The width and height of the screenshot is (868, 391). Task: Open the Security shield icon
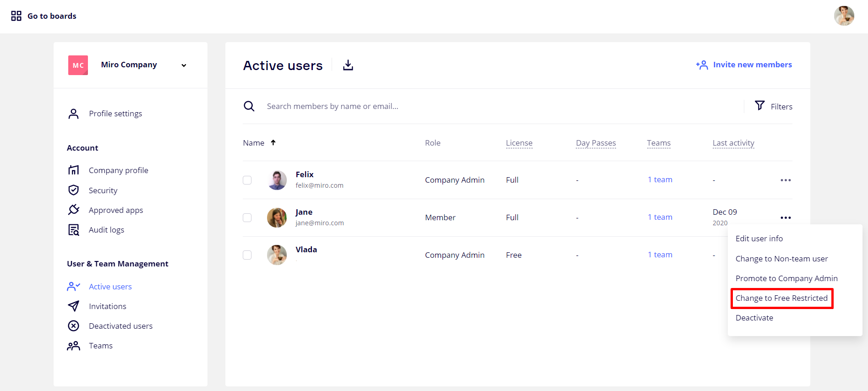(x=73, y=190)
